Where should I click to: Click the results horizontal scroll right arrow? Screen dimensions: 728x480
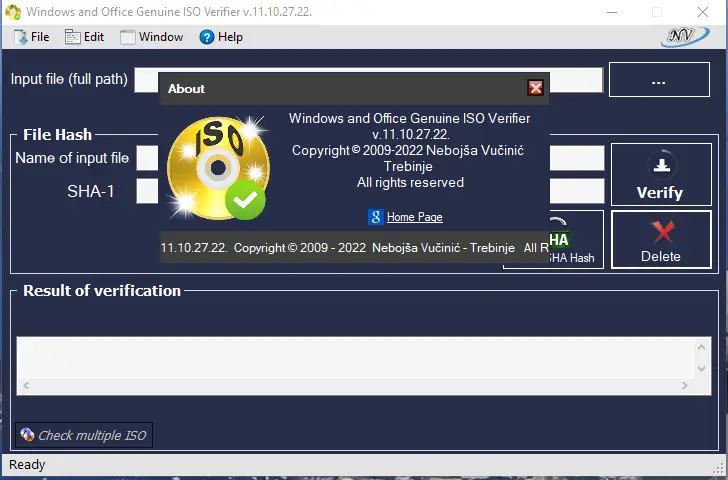tap(684, 385)
